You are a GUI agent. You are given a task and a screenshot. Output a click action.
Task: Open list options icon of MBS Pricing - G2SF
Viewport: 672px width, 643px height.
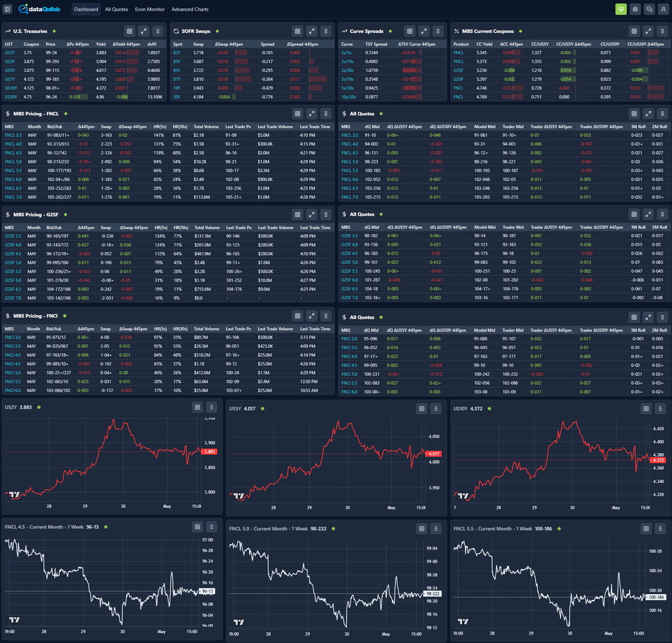point(297,215)
